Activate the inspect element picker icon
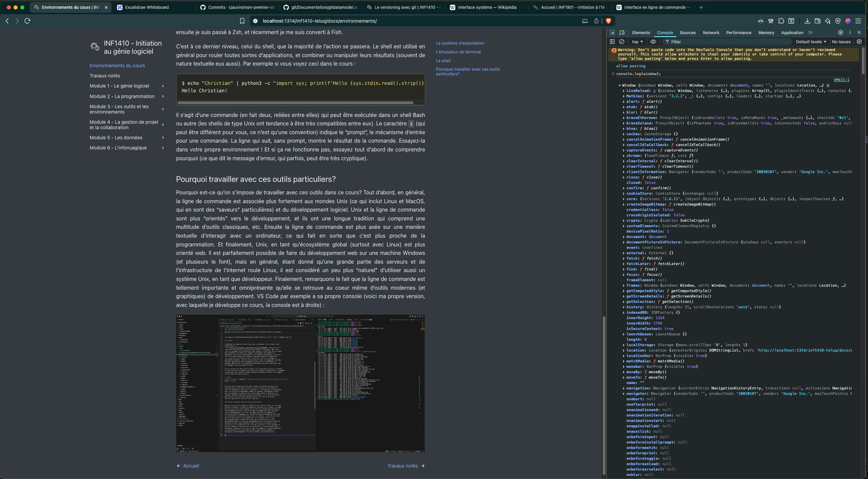Image resolution: width=868 pixels, height=479 pixels. point(612,32)
